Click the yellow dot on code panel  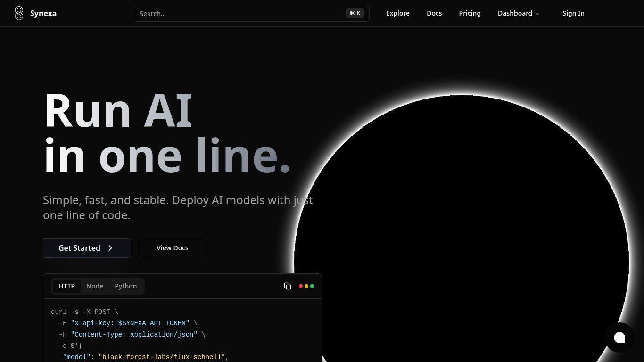[306, 286]
